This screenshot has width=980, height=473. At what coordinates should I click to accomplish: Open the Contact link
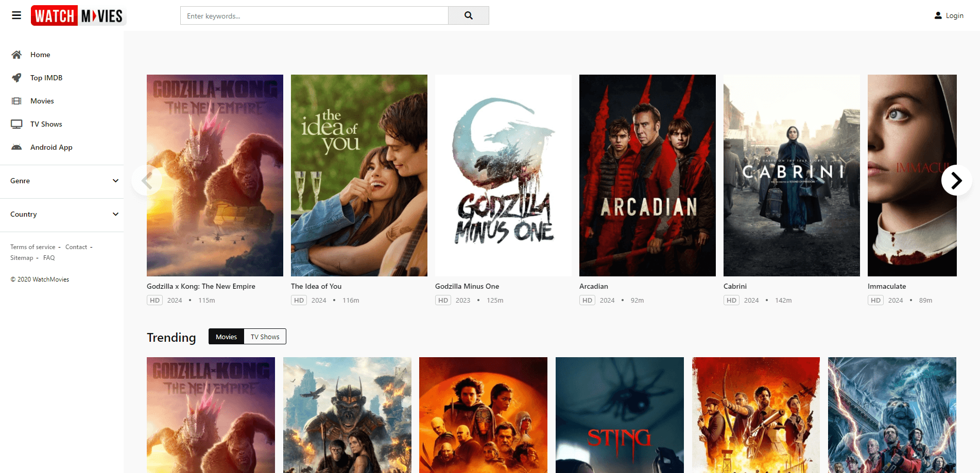tap(76, 247)
